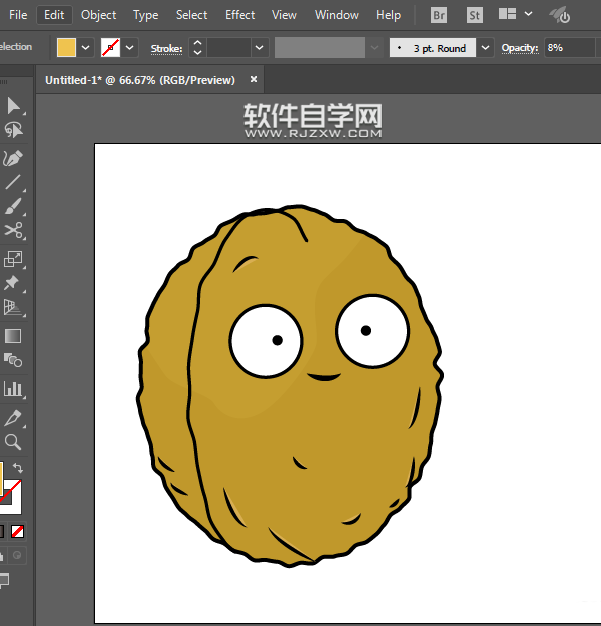Select the Line Segment tool

pyautogui.click(x=13, y=182)
